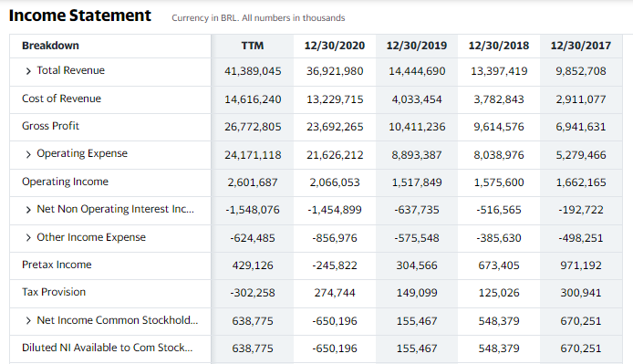The height and width of the screenshot is (364, 633).
Task: Click TTM Total Revenue value 41,389,045
Action: point(253,71)
